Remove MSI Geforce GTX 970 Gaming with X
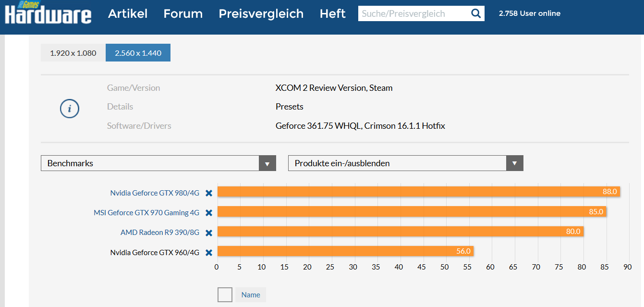Screen dimensions: 644x307 (x=209, y=213)
